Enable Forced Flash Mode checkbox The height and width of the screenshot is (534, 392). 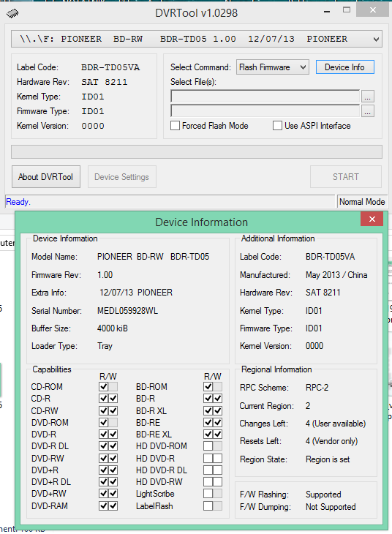(x=175, y=126)
